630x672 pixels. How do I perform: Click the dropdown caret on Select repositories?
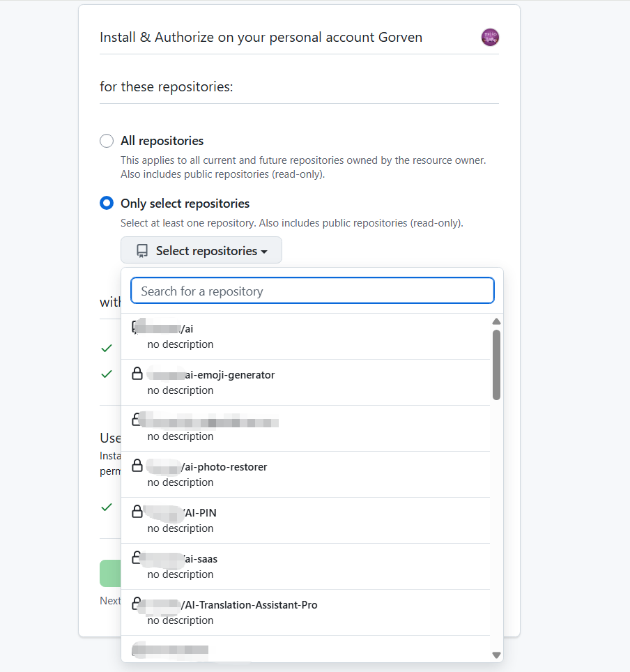click(264, 252)
